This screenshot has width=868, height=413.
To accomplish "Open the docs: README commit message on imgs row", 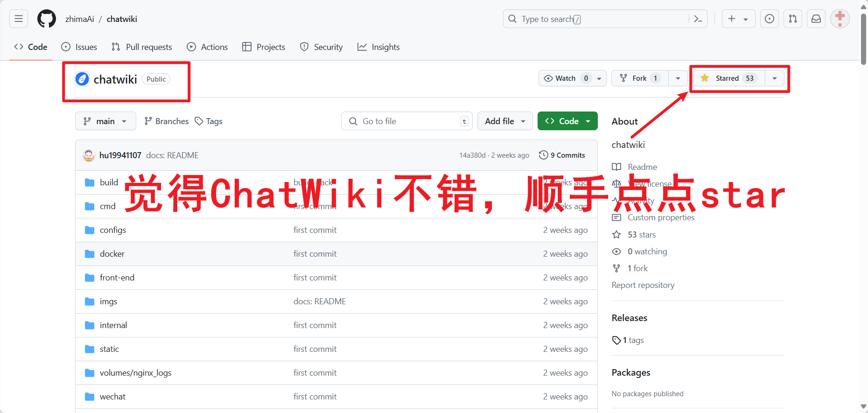I will click(x=320, y=301).
